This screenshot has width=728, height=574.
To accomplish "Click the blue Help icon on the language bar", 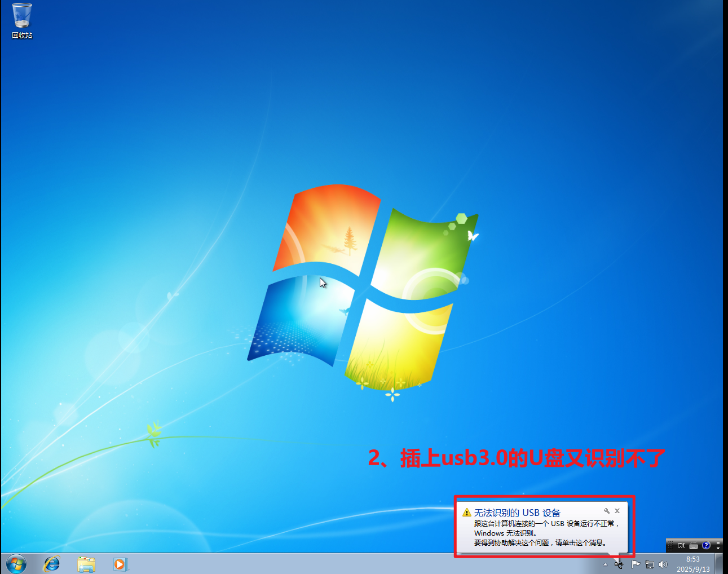I will (x=705, y=546).
